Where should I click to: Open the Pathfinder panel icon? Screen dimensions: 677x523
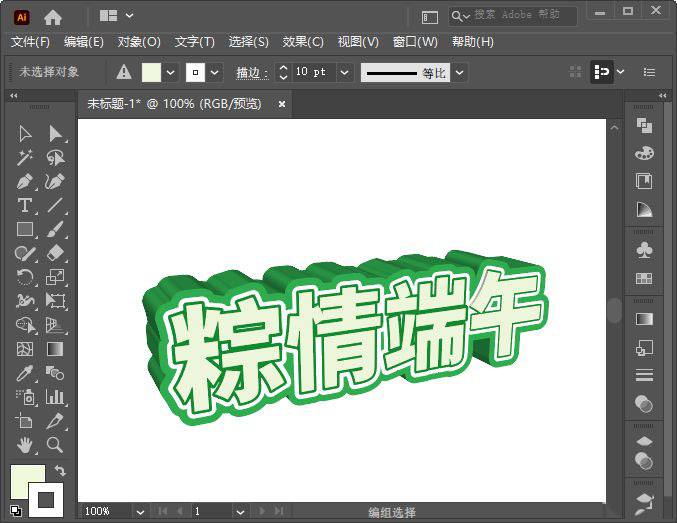tap(644, 126)
